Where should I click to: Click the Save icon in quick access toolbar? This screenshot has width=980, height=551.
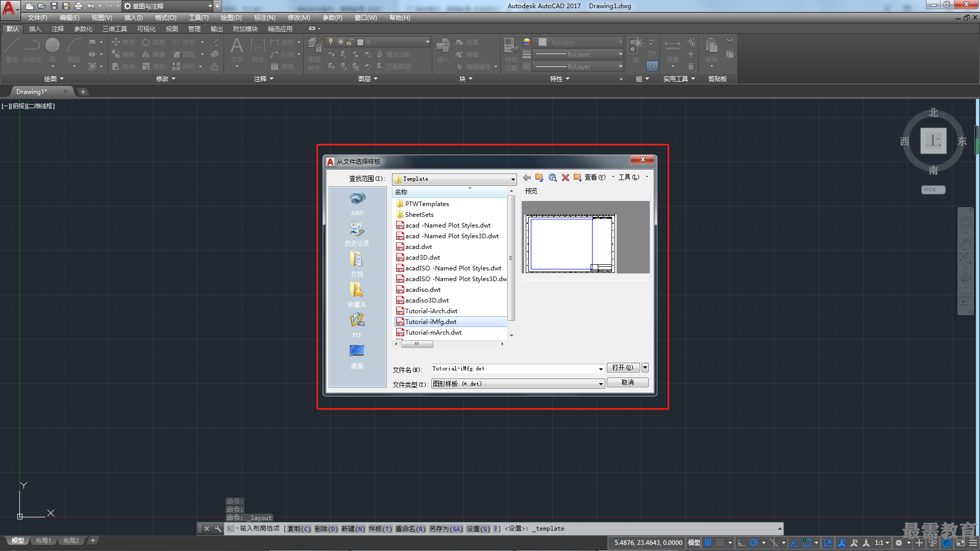click(x=54, y=6)
